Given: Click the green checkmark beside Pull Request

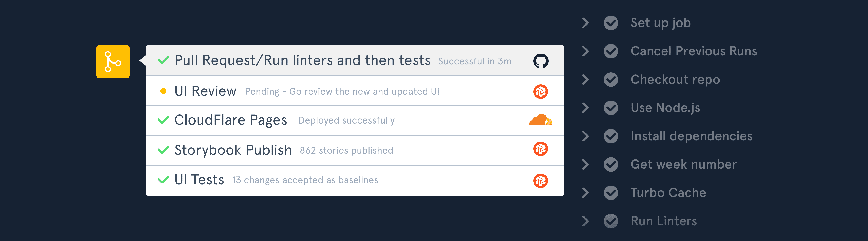Looking at the screenshot, I should 163,61.
